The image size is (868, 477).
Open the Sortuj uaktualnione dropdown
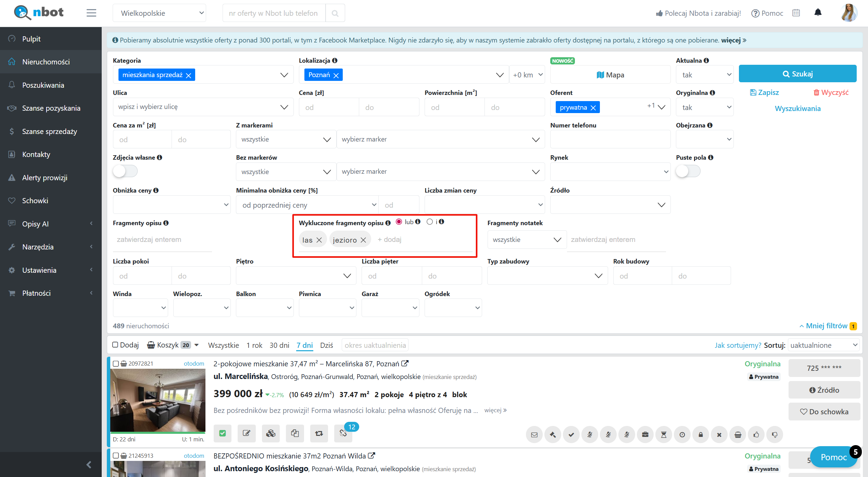(824, 345)
